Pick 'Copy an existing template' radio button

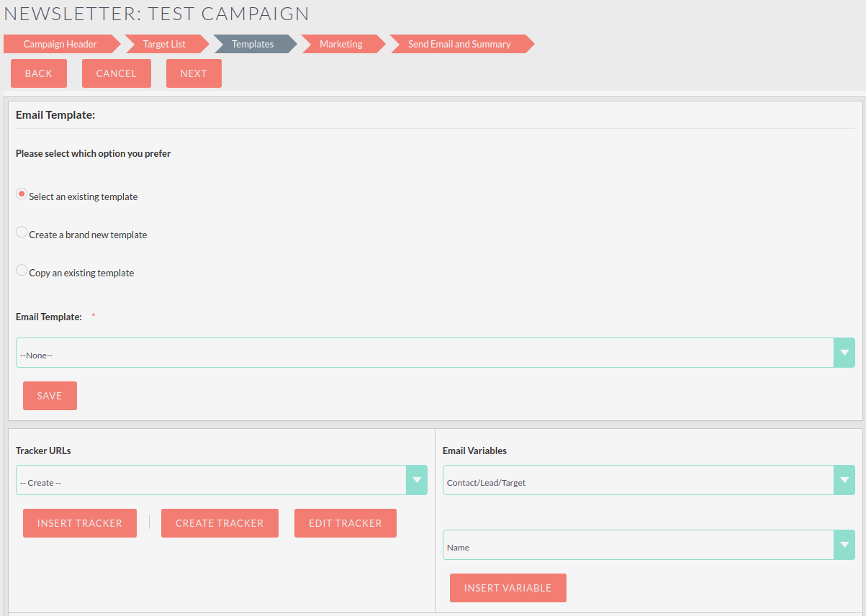pyautogui.click(x=22, y=271)
